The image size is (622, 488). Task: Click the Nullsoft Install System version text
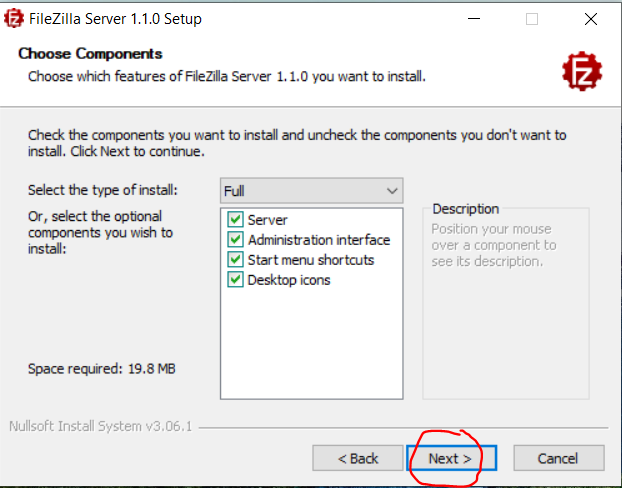pyautogui.click(x=100, y=426)
